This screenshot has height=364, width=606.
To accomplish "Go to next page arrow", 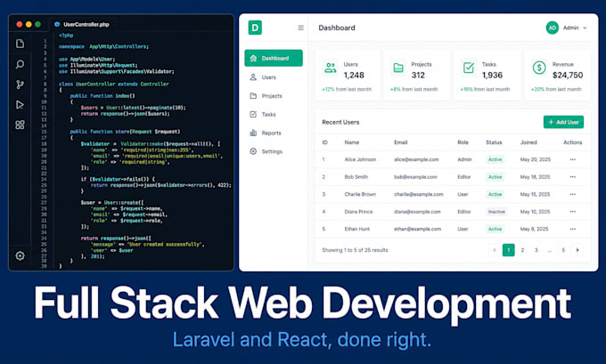I will coord(577,250).
